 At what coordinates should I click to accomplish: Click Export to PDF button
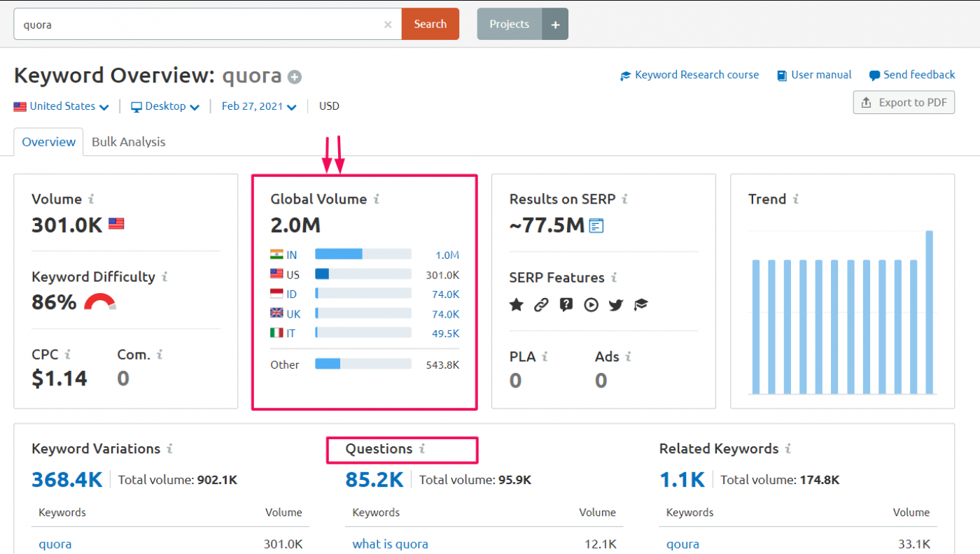(x=904, y=103)
